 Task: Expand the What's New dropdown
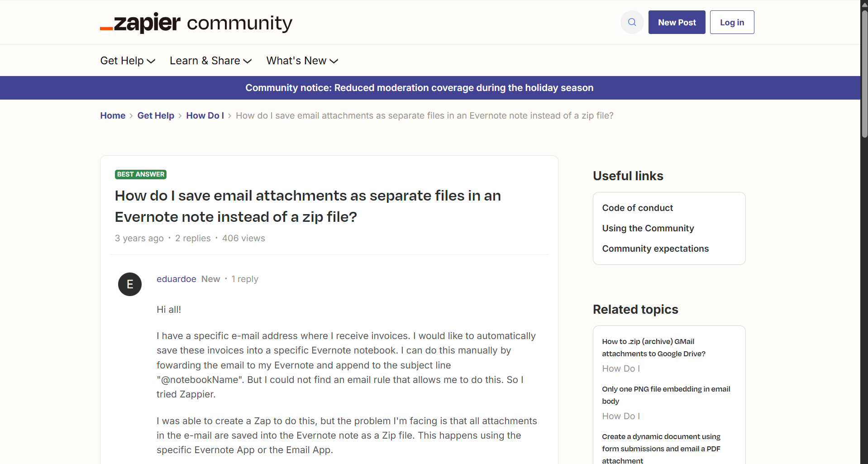coord(302,60)
